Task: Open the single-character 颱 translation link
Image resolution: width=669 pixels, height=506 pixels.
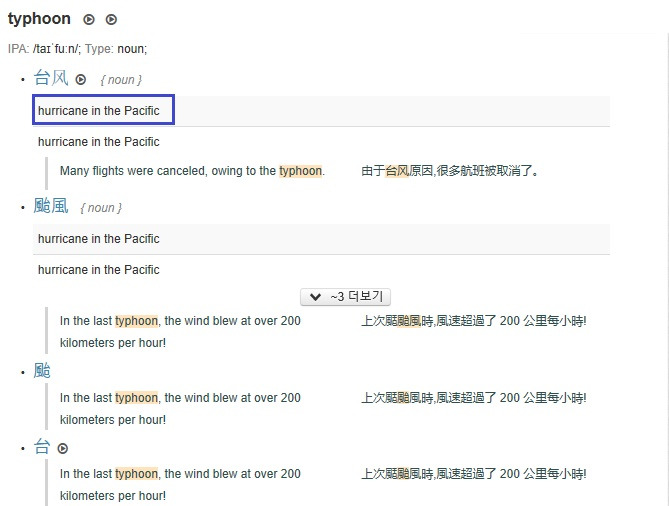Action: 42,370
